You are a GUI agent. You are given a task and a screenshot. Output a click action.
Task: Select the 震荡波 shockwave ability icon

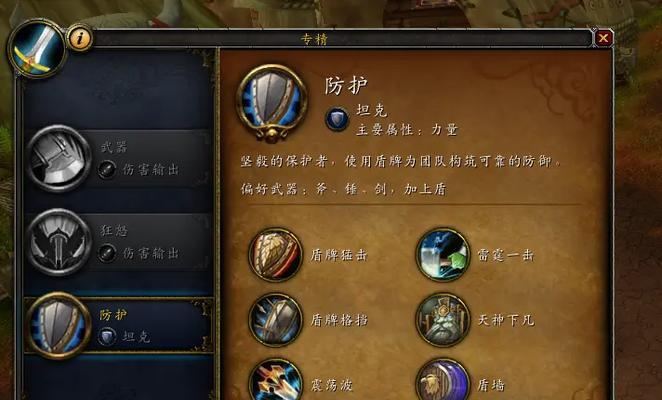coord(275,380)
